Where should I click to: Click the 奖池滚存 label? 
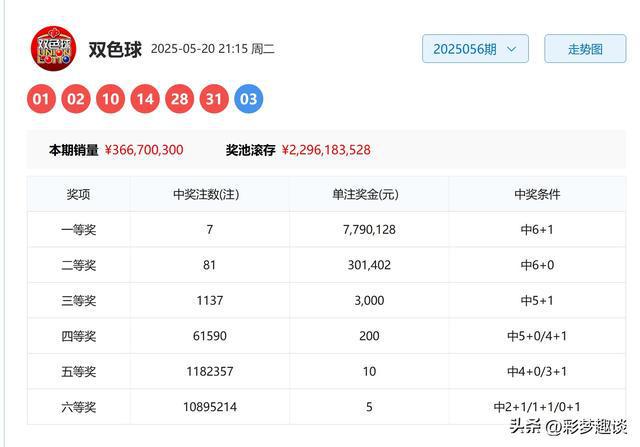(251, 150)
